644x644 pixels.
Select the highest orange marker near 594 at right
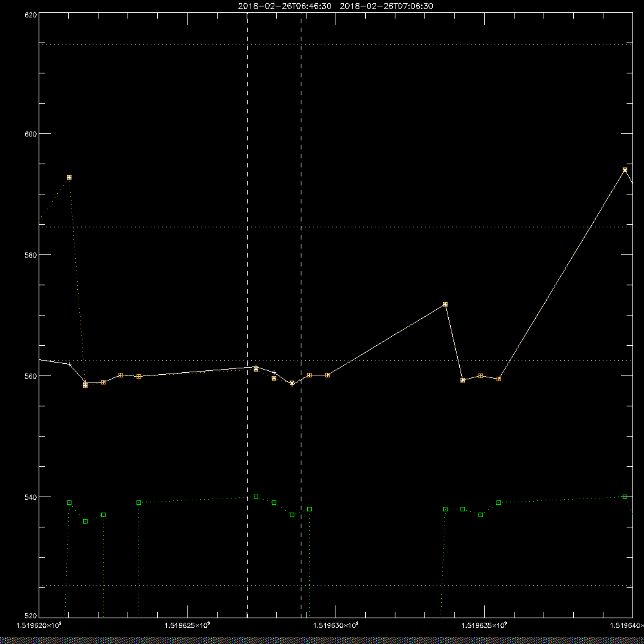[x=625, y=169]
